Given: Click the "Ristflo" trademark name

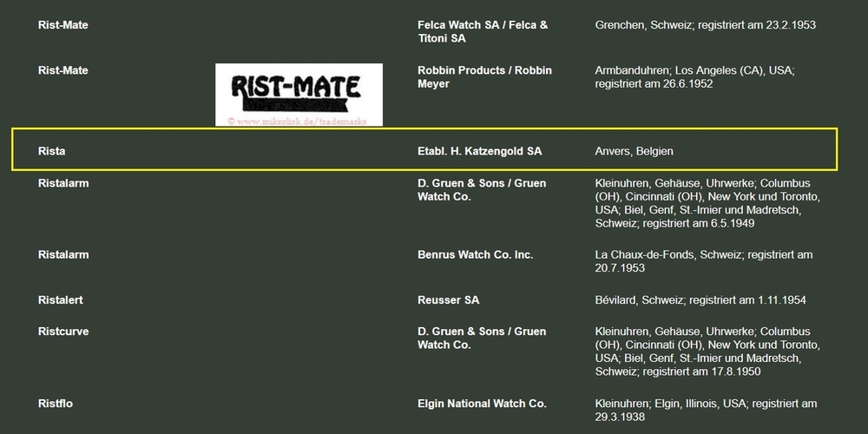Looking at the screenshot, I should pos(56,404).
